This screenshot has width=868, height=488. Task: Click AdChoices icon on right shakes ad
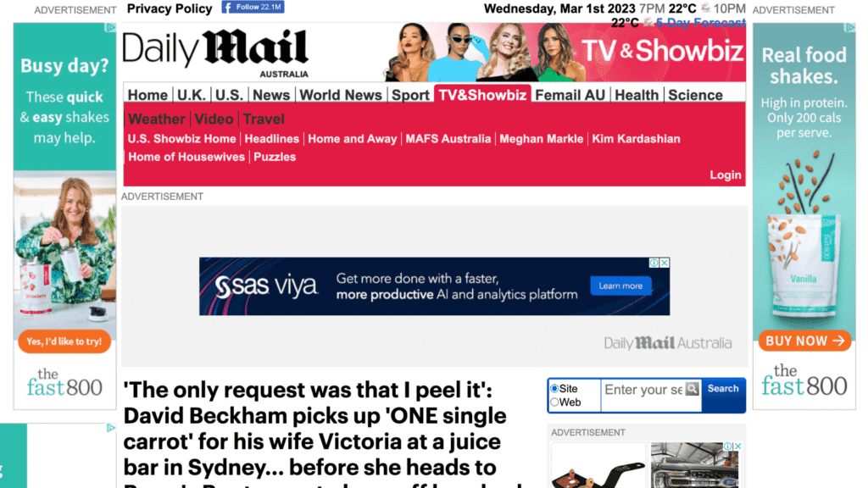click(849, 28)
